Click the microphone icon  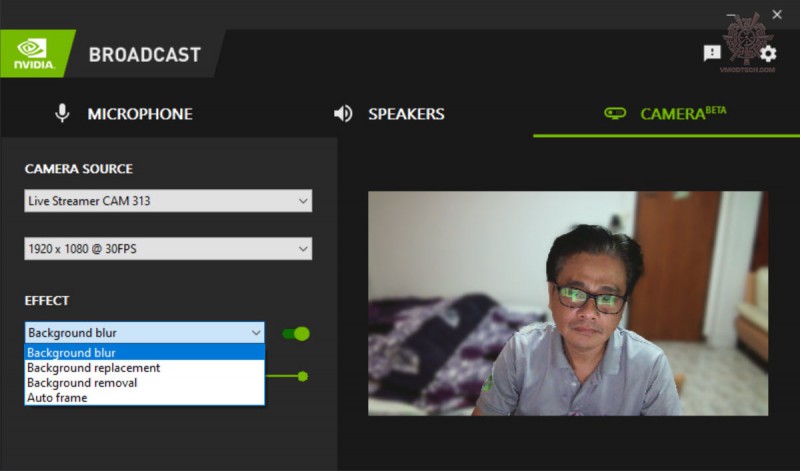(x=62, y=113)
